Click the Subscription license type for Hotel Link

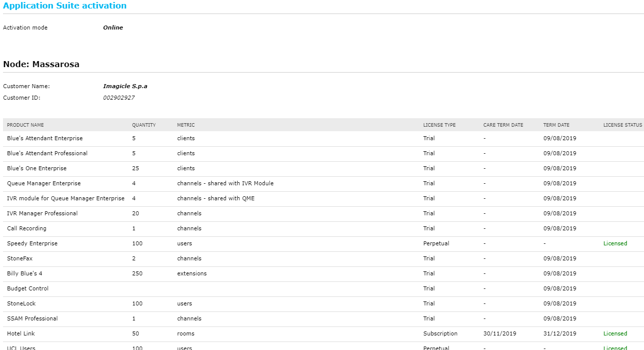440,333
